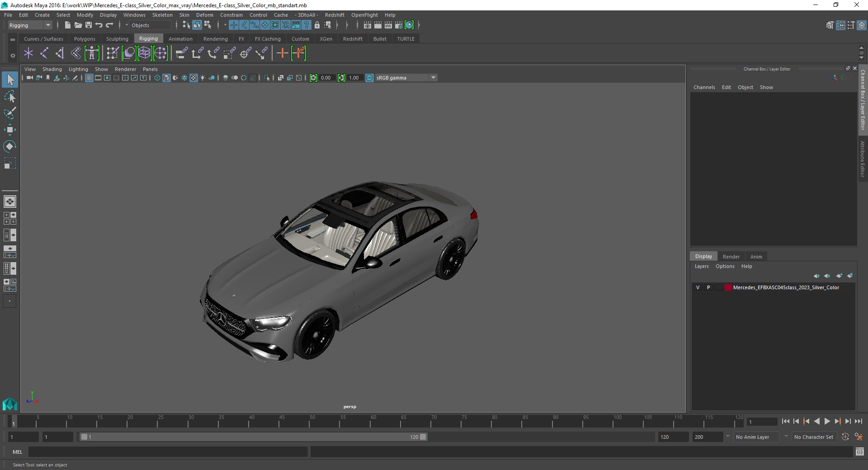Open Channels menu in Channel Box

click(704, 87)
